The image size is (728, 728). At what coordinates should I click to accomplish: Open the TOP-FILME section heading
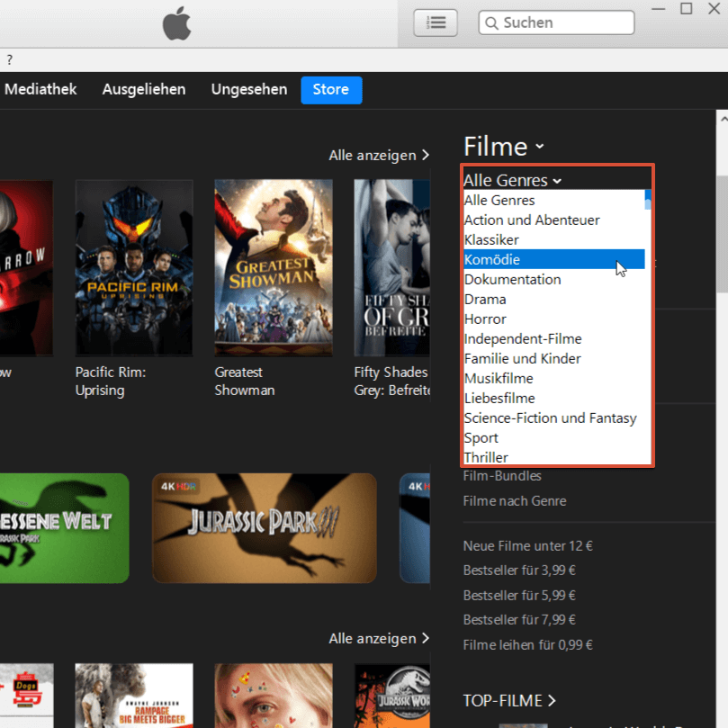click(x=509, y=701)
